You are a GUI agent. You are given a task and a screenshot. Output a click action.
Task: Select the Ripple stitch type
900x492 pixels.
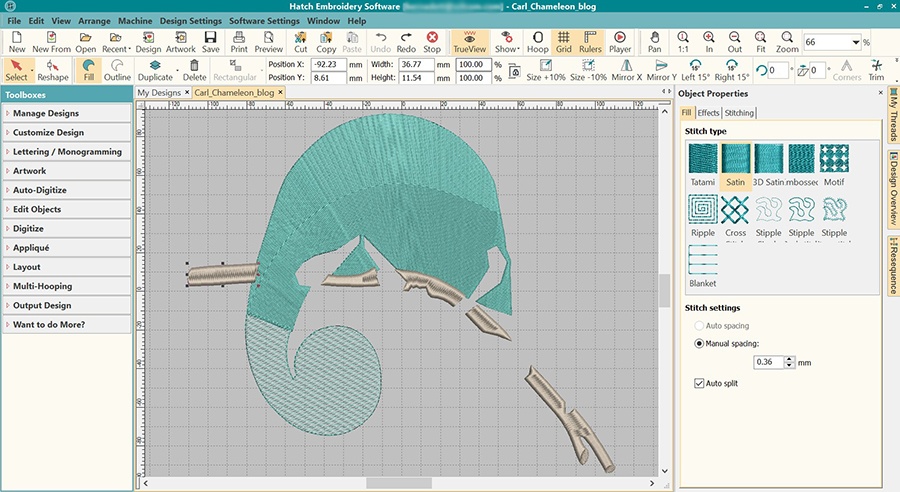click(704, 212)
